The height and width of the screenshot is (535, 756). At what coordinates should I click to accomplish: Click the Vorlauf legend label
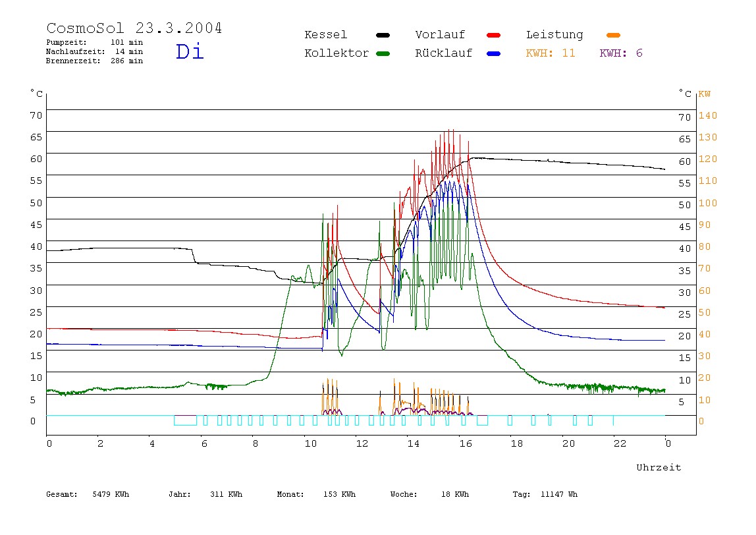click(440, 35)
